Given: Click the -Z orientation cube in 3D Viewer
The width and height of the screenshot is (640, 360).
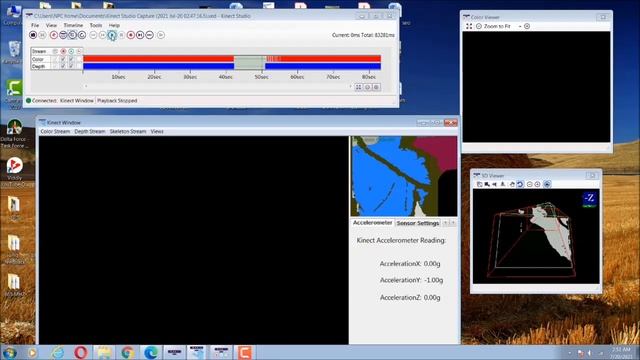Looking at the screenshot, I should tap(589, 198).
